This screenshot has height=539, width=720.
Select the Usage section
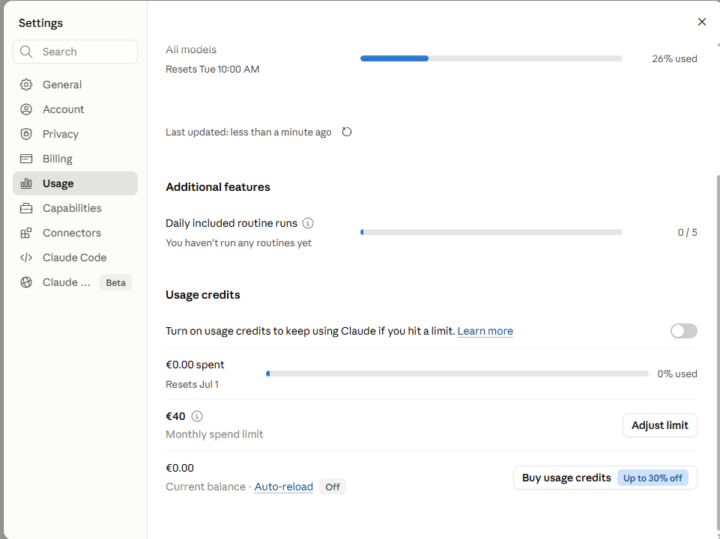75,184
